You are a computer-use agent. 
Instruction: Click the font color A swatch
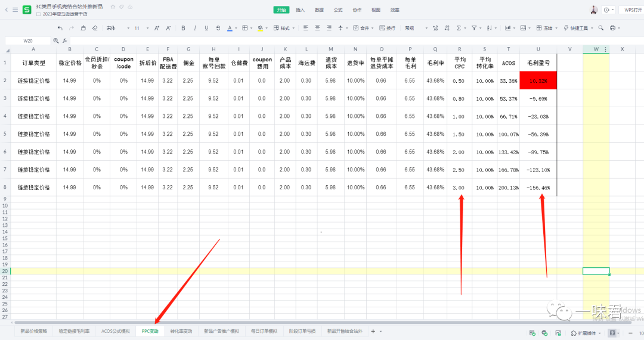[x=231, y=28]
